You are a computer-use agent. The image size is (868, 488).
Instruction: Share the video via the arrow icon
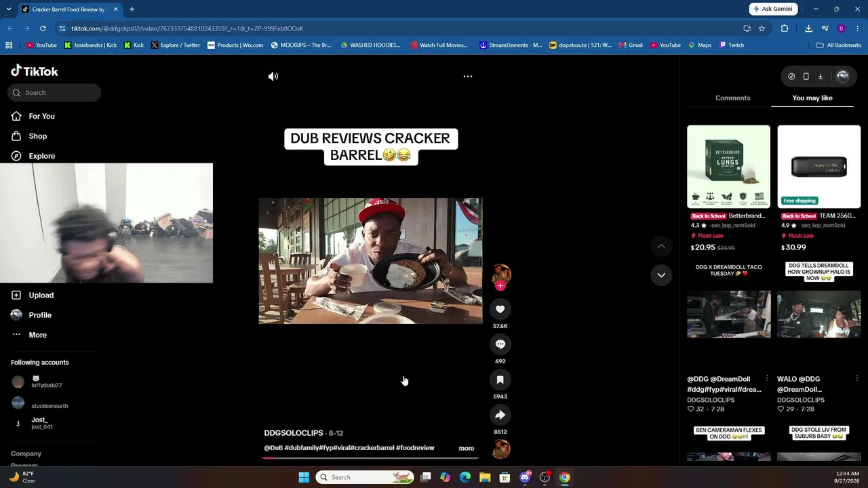(x=500, y=415)
